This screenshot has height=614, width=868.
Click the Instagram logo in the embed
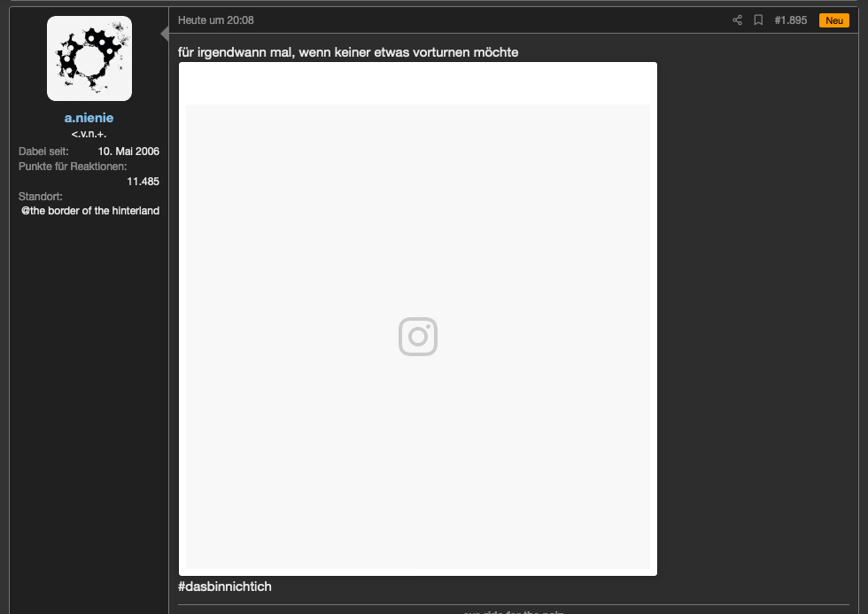pos(418,337)
